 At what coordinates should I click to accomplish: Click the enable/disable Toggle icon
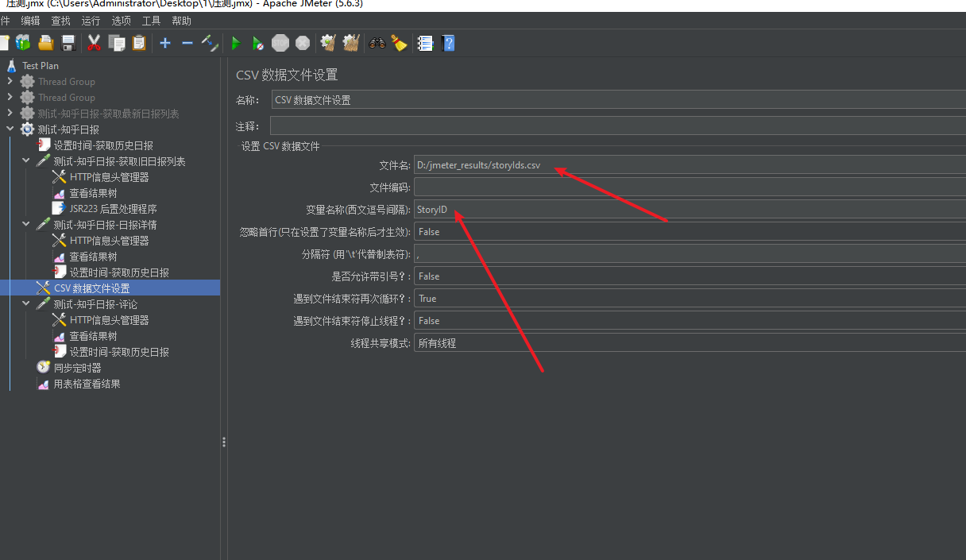click(210, 43)
